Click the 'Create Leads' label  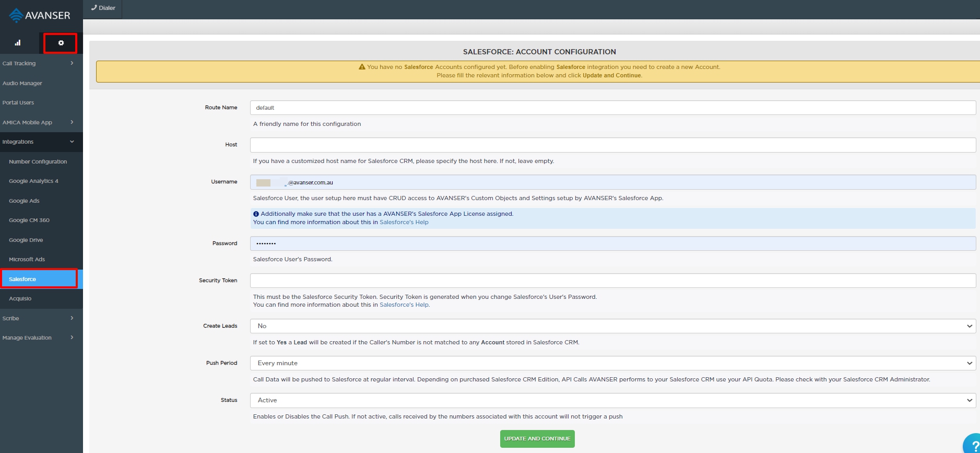(220, 326)
